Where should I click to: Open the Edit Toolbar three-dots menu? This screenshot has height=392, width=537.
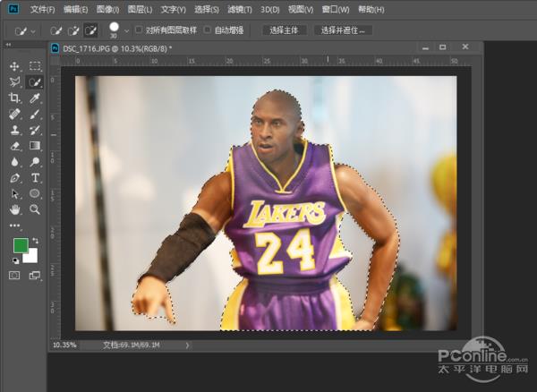14,226
